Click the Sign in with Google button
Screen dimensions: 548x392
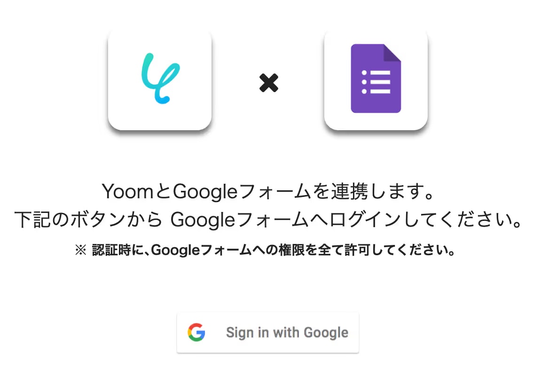click(x=268, y=333)
